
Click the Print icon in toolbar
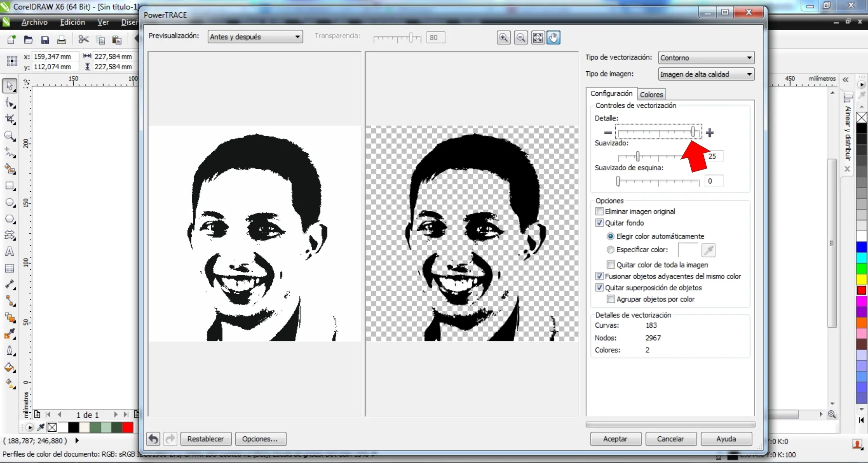coord(61,40)
